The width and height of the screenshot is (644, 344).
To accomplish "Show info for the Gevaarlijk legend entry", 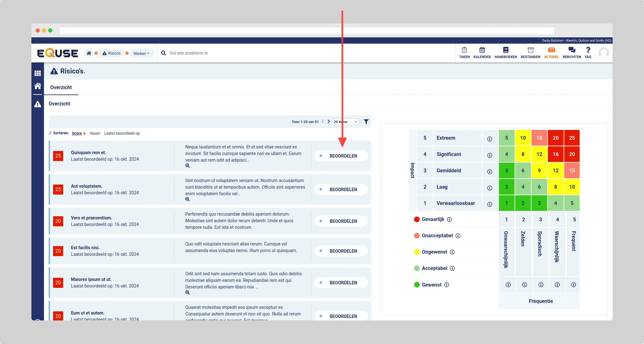I will (449, 219).
